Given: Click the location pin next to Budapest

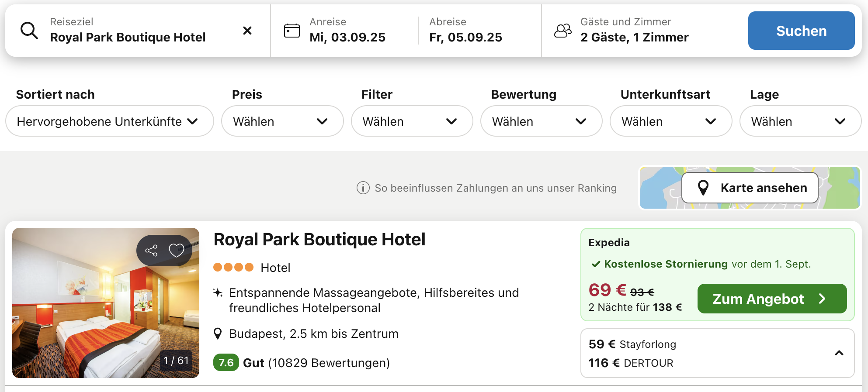Looking at the screenshot, I should click(x=218, y=334).
